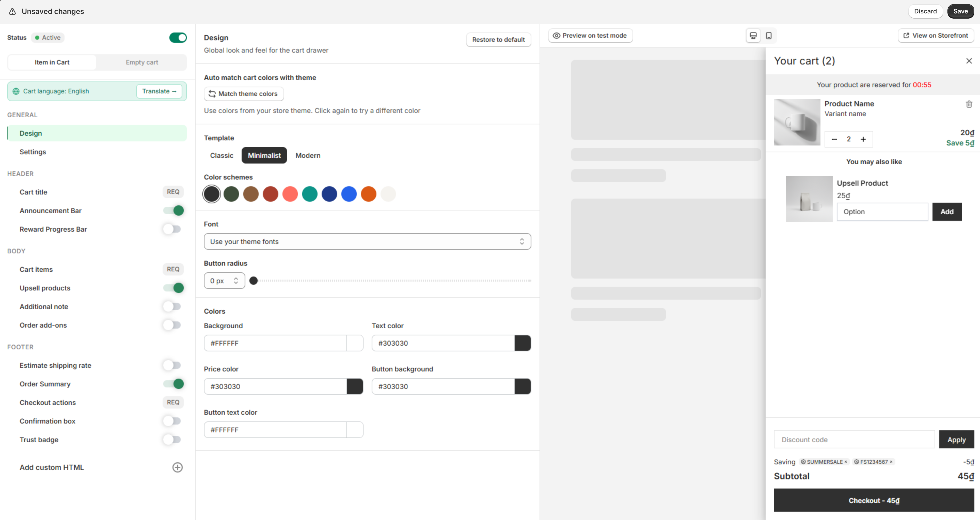The height and width of the screenshot is (520, 980).
Task: Enable Estimate shipping rate toggle
Action: click(x=172, y=366)
